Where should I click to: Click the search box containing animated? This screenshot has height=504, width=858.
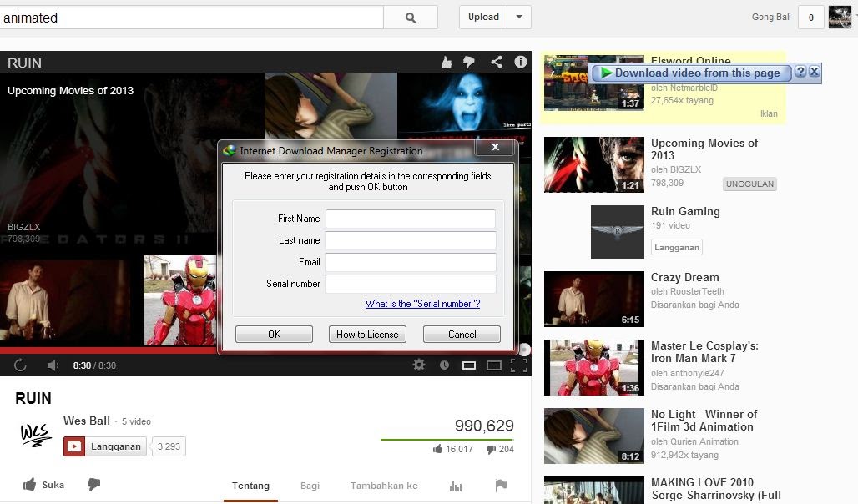coord(191,18)
